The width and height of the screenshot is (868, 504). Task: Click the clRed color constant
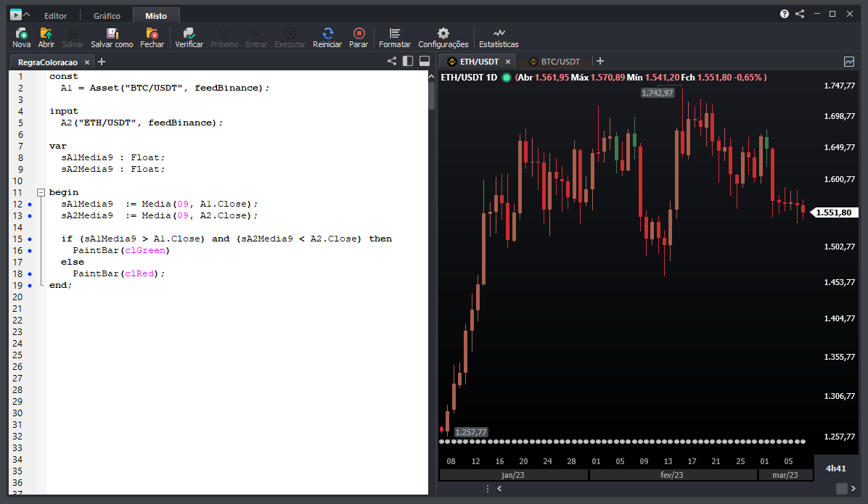pos(139,274)
